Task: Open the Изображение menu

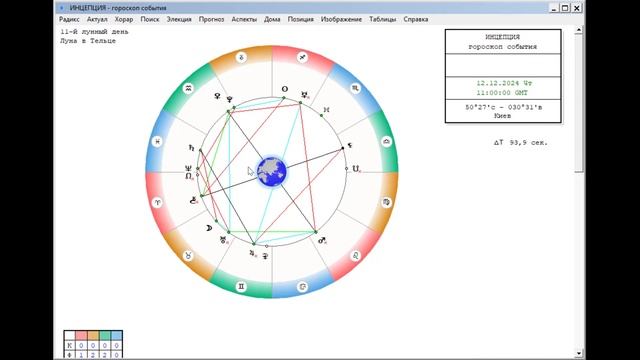Action: tap(341, 19)
